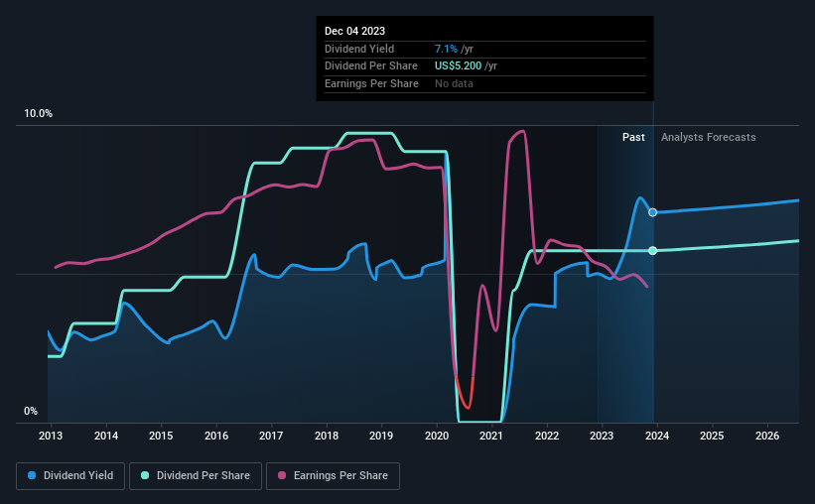815x504 pixels.
Task: Click the 7.1% dividend yield tooltip value
Action: pyautogui.click(x=446, y=49)
